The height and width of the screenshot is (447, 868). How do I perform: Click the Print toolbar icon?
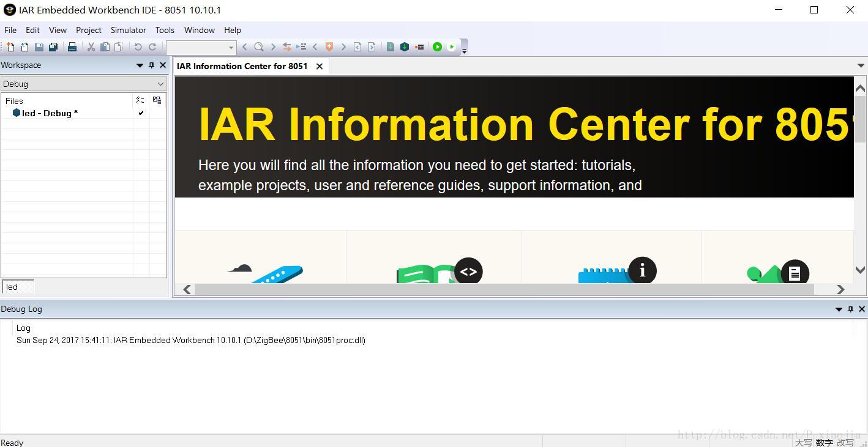pos(72,47)
